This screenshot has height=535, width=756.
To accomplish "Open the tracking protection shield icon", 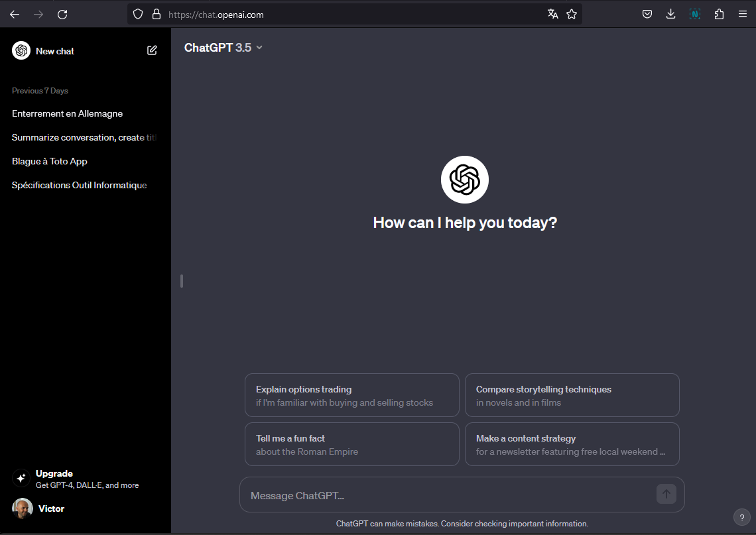I will pyautogui.click(x=138, y=15).
